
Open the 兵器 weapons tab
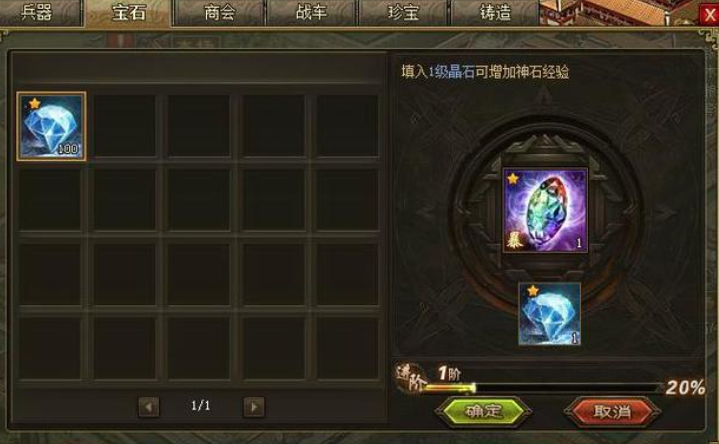[x=37, y=12]
